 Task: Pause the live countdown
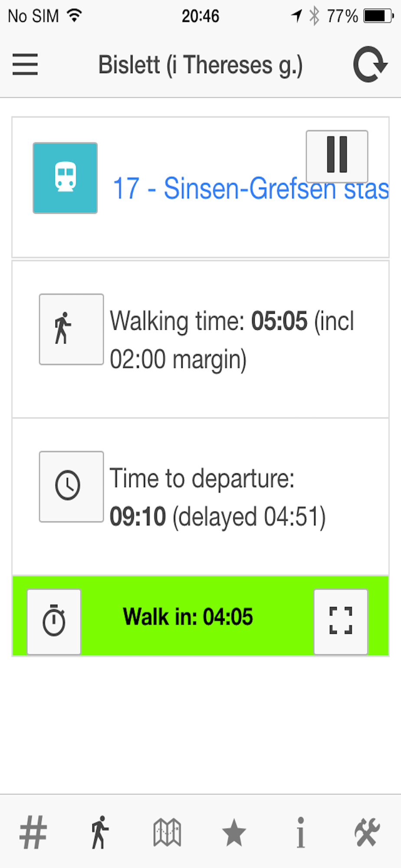pos(337,155)
